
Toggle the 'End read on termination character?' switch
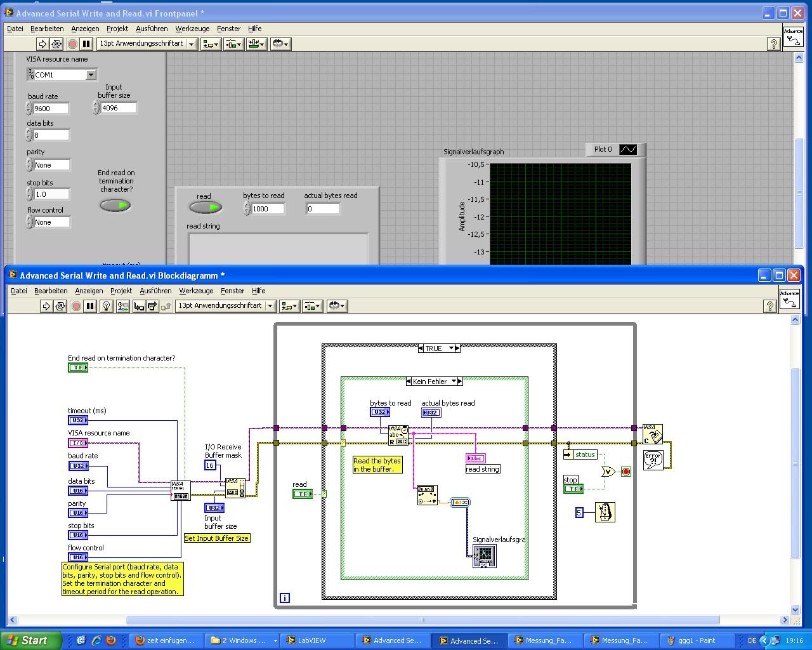(x=115, y=205)
